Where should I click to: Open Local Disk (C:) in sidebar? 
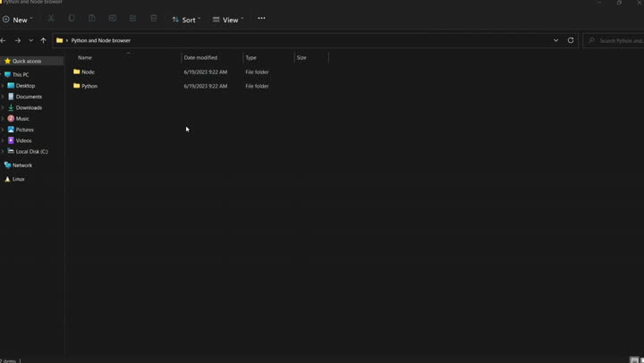click(x=31, y=151)
